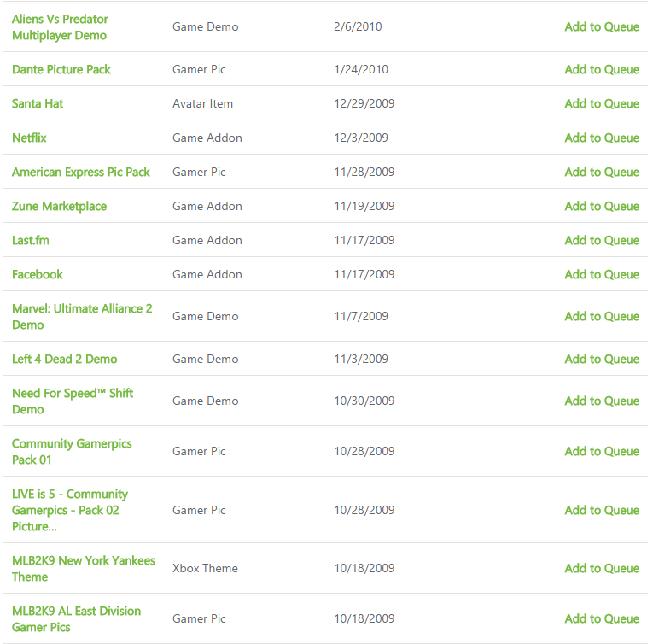659x644 pixels.
Task: Open American Express Pic Pack page
Action: (81, 172)
